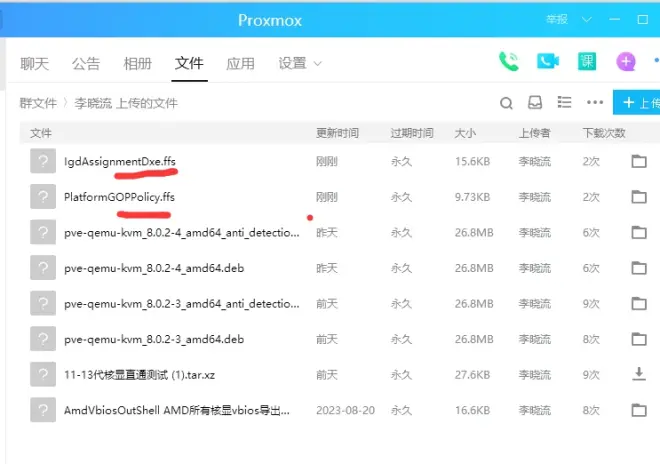Select the 文件 files tab
This screenshot has height=464, width=660.
point(189,64)
